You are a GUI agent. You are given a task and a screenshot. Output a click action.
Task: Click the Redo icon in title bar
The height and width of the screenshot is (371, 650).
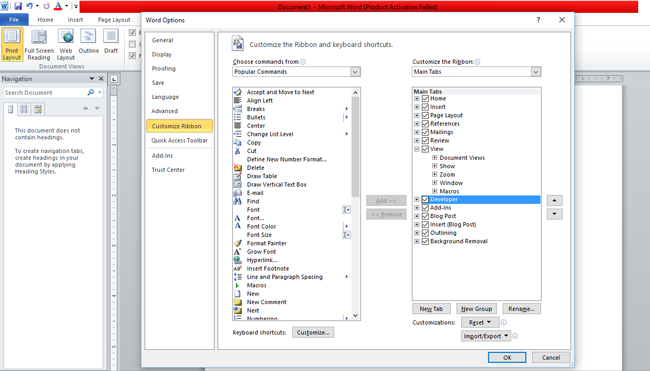coord(46,6)
